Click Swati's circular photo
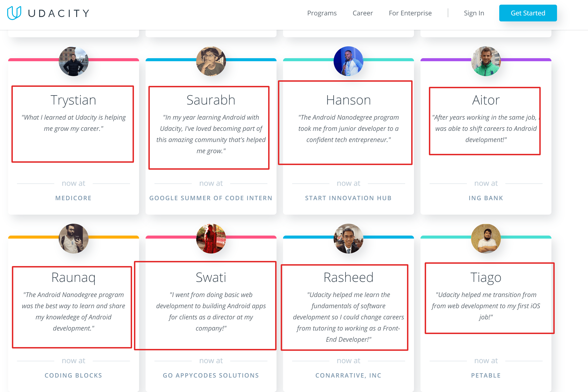This screenshot has width=588, height=392. [x=211, y=239]
